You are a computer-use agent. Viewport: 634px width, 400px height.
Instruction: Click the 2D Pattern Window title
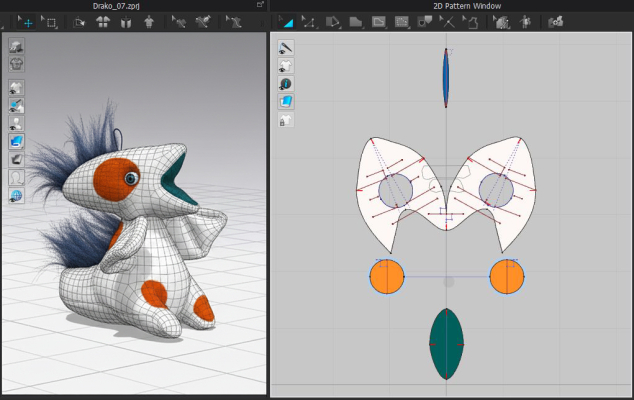pyautogui.click(x=467, y=6)
